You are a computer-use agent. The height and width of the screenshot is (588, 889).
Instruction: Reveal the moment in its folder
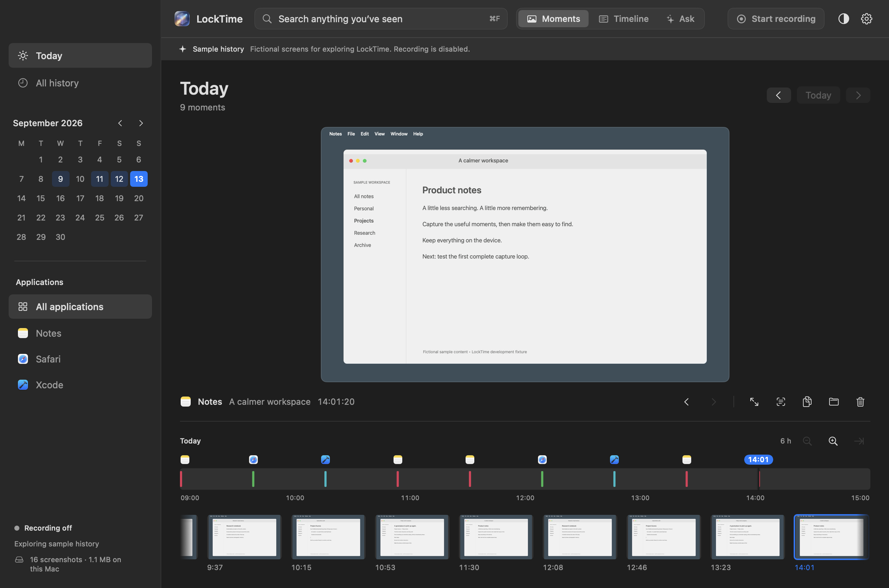coord(833,402)
